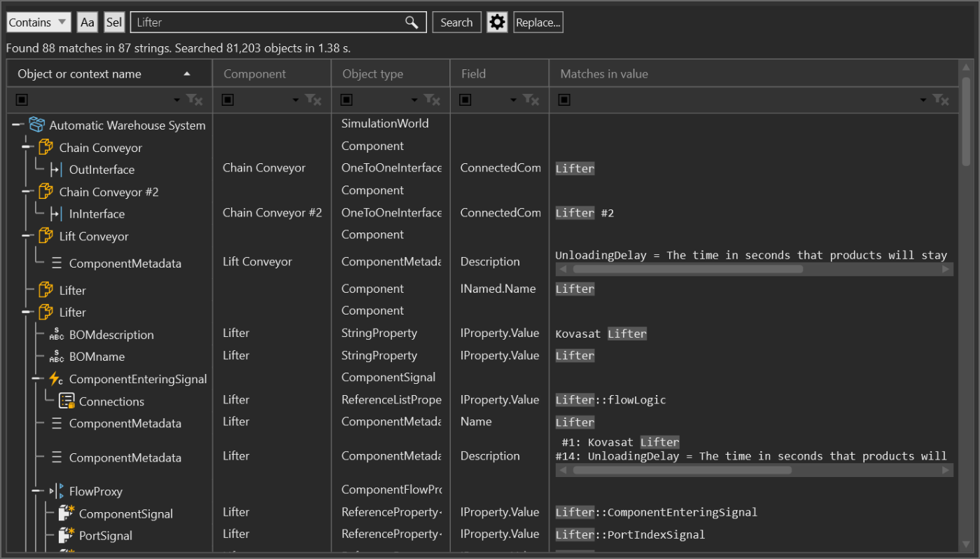The image size is (980, 559).
Task: Select the 'Kovasat Lifter' match value
Action: pyautogui.click(x=601, y=333)
